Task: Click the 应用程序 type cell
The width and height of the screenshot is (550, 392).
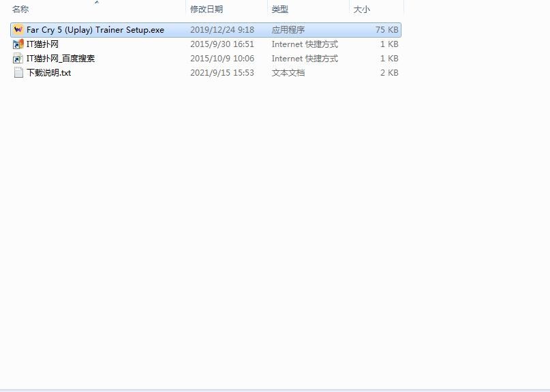Action: click(288, 30)
